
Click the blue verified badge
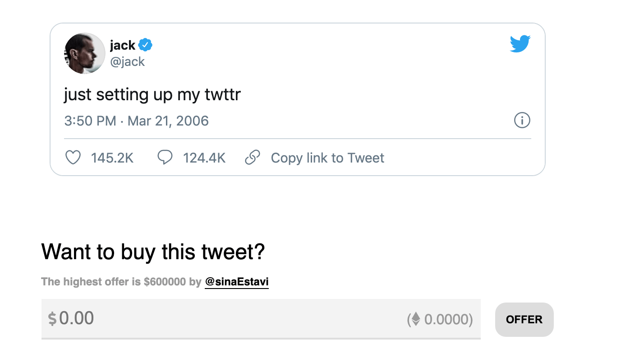pyautogui.click(x=145, y=45)
